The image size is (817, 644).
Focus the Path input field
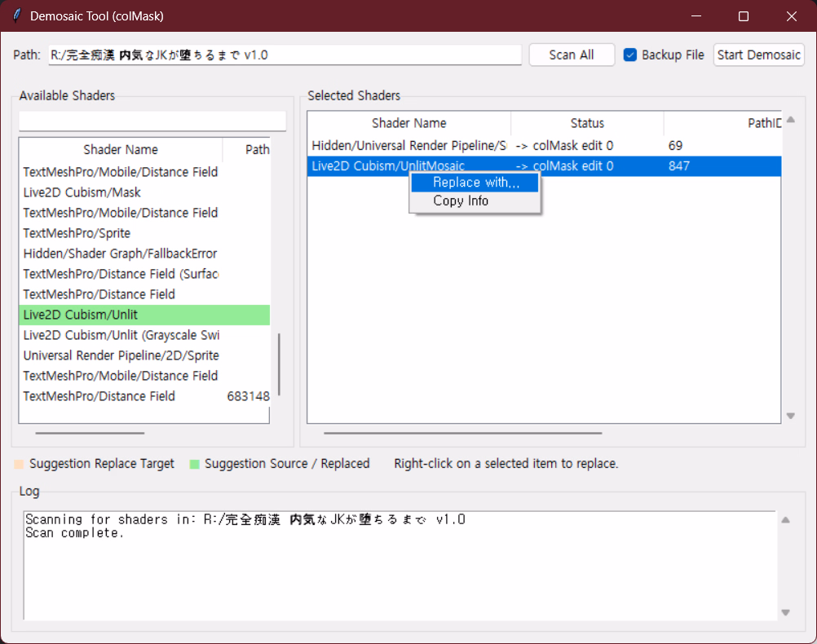284,55
